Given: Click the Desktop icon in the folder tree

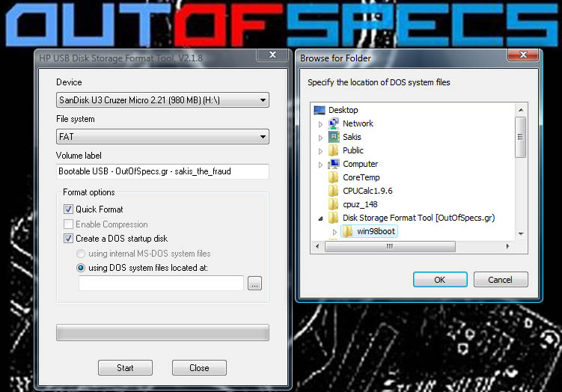Looking at the screenshot, I should click(320, 110).
